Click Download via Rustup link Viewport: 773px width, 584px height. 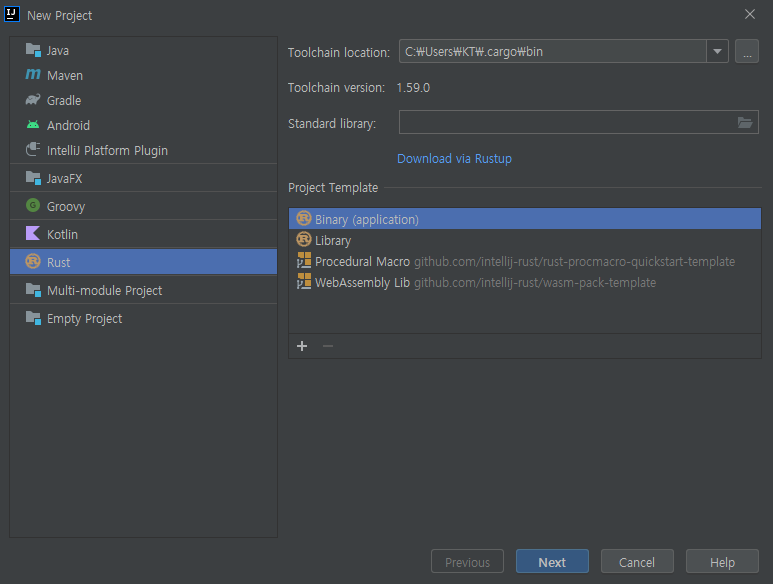[x=454, y=158]
